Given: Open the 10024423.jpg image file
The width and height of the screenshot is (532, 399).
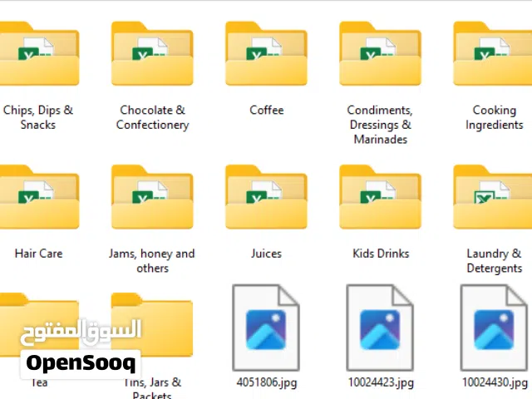Looking at the screenshot, I should click(380, 328).
